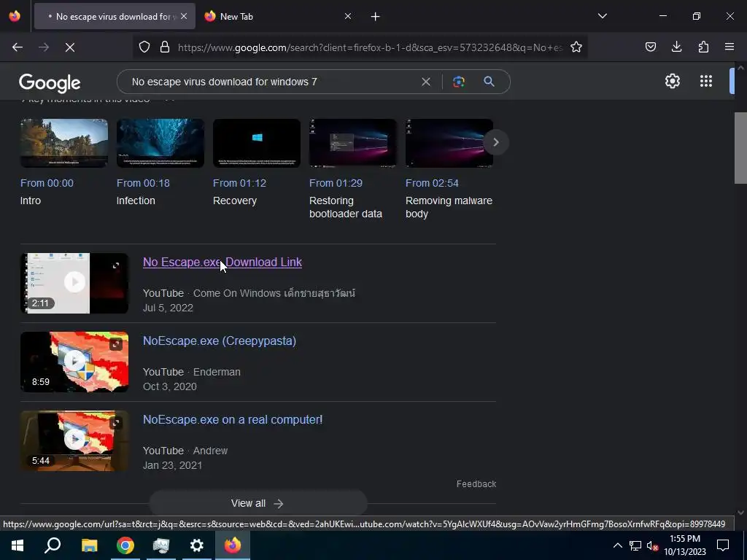This screenshot has height=560, width=747.
Task: Click the muted volume tray icon
Action: (652, 545)
